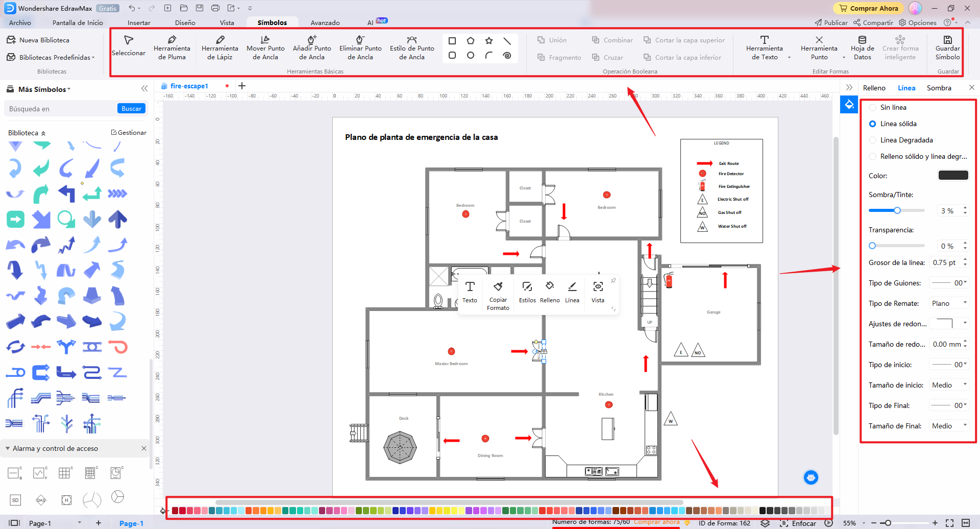980x529 pixels.
Task: Select the Sin línea radio option
Action: 873,108
